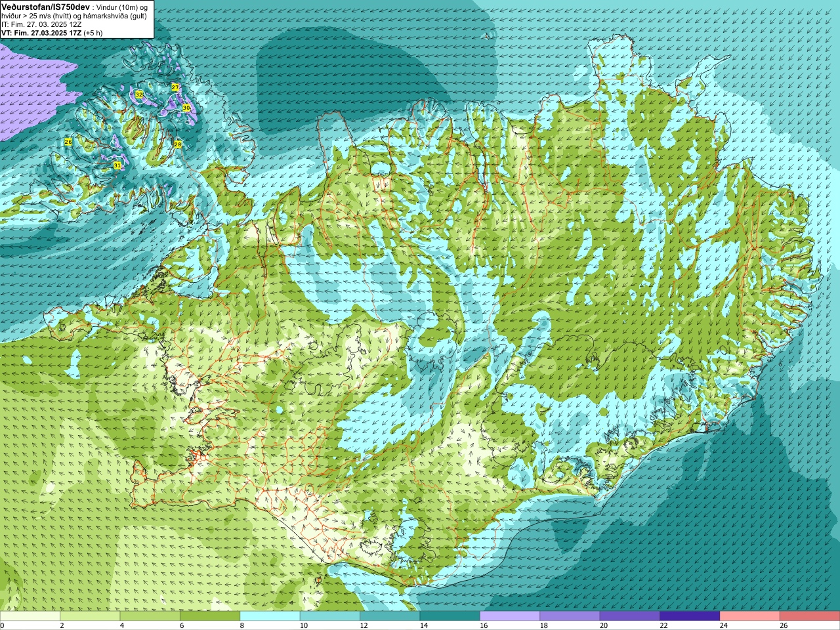Click the 'Veðurstofan/IS750dev' title text
Viewport: 840px width, 630px height.
pos(45,6)
